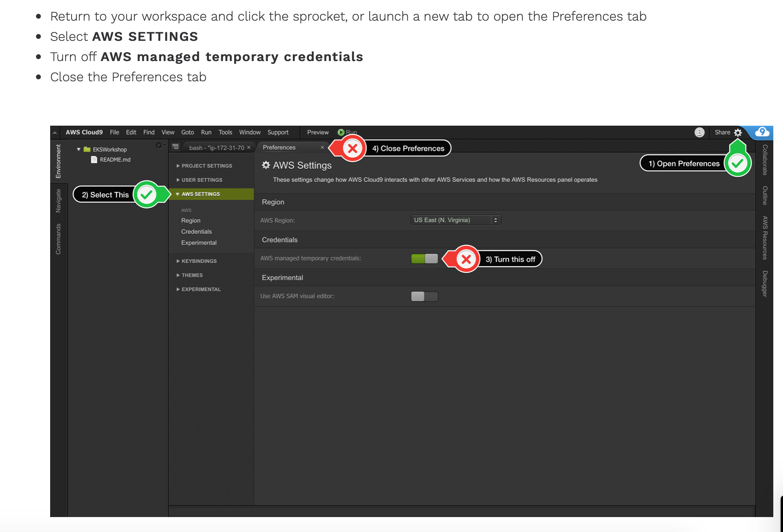The image size is (783, 532).
Task: Open the File menu
Action: click(x=114, y=132)
